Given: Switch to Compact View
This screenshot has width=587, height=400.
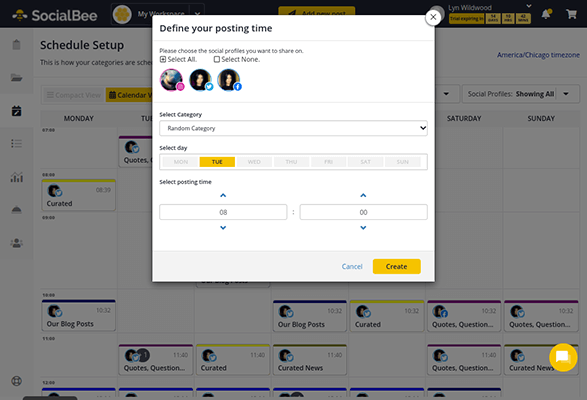Looking at the screenshot, I should pyautogui.click(x=73, y=95).
